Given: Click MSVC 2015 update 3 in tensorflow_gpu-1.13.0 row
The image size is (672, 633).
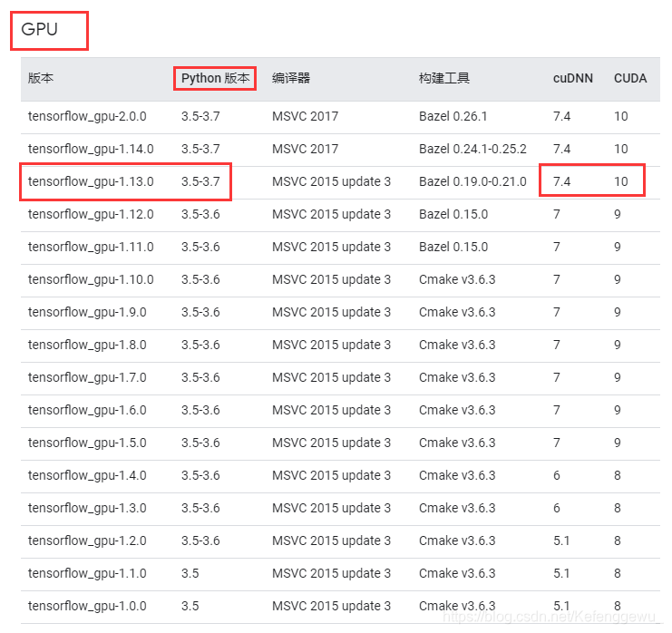Looking at the screenshot, I should click(x=331, y=181).
